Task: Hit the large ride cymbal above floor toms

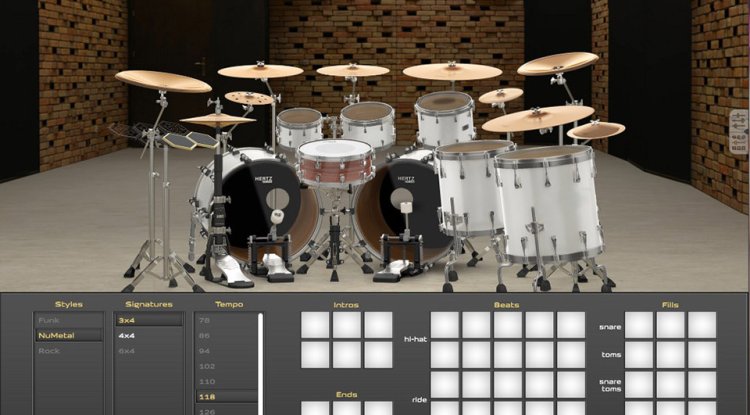Action: [x=538, y=119]
